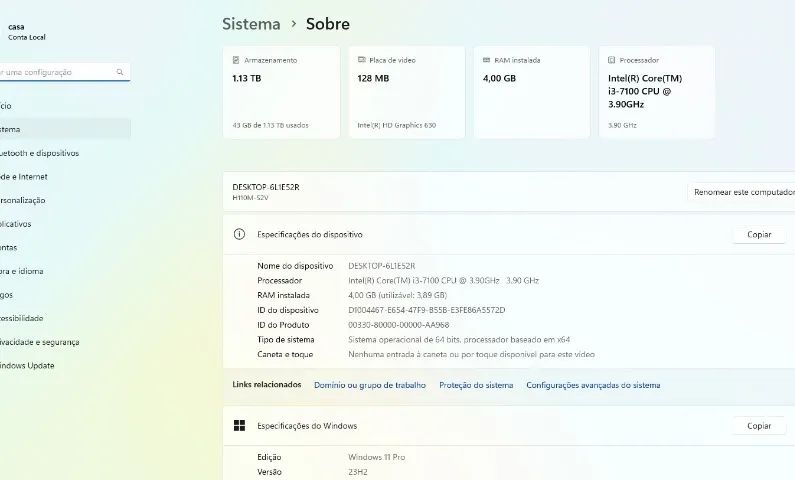The height and width of the screenshot is (480, 795).
Task: Open Hora e idioma in sidebar
Action: pos(65,271)
